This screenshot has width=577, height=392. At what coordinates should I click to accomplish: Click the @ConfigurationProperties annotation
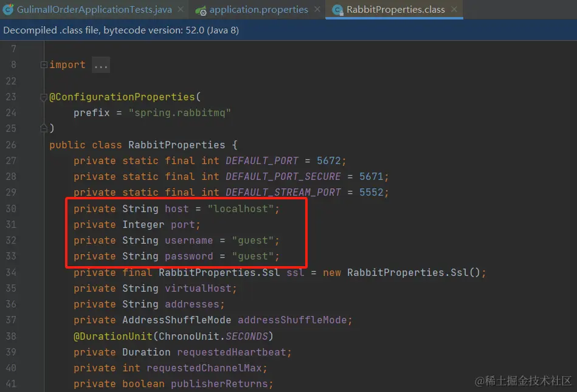pos(122,97)
